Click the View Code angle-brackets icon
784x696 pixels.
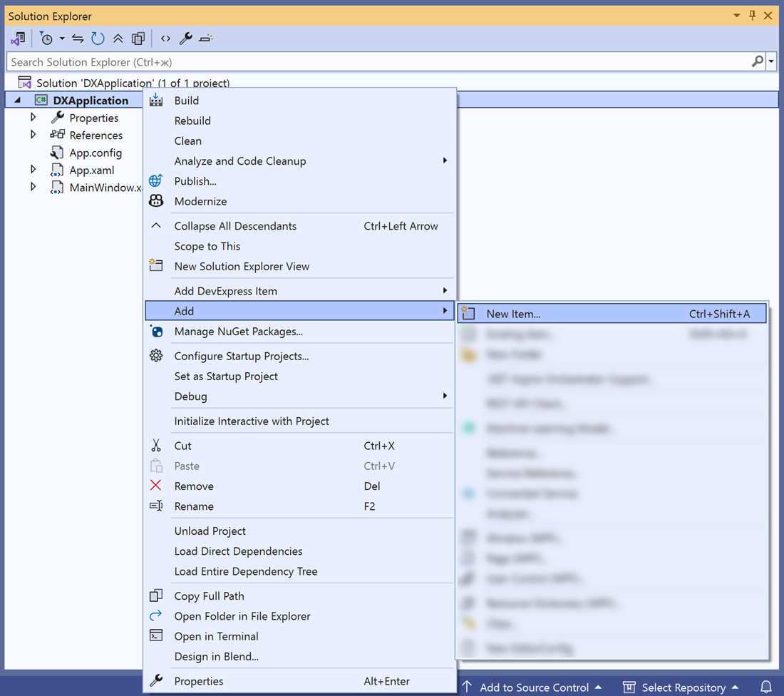pyautogui.click(x=165, y=39)
